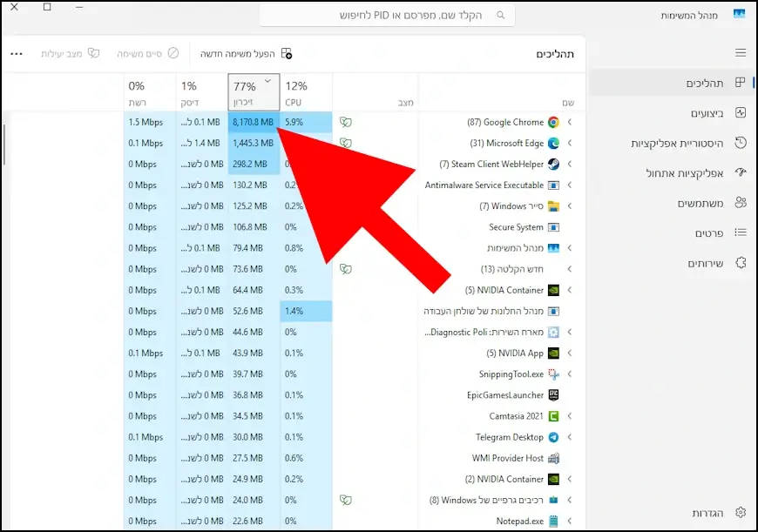Expand the Antimalware Service Executable row
The width and height of the screenshot is (758, 532).
pos(570,185)
